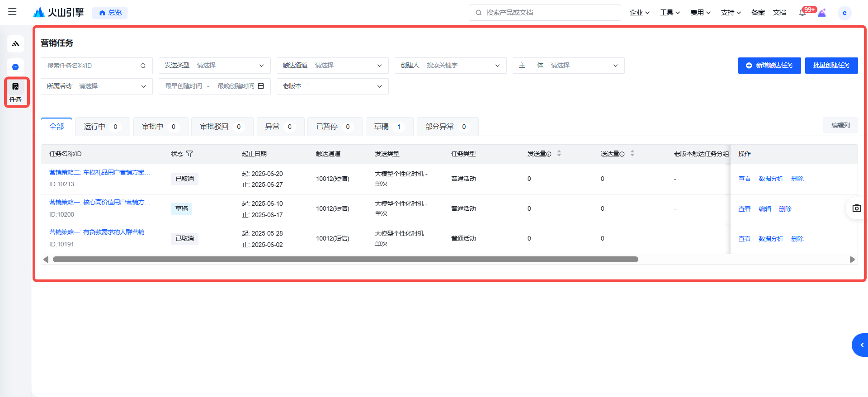The width and height of the screenshot is (868, 397).
Task: Sort by the 发送量 column arrows
Action: (x=559, y=154)
